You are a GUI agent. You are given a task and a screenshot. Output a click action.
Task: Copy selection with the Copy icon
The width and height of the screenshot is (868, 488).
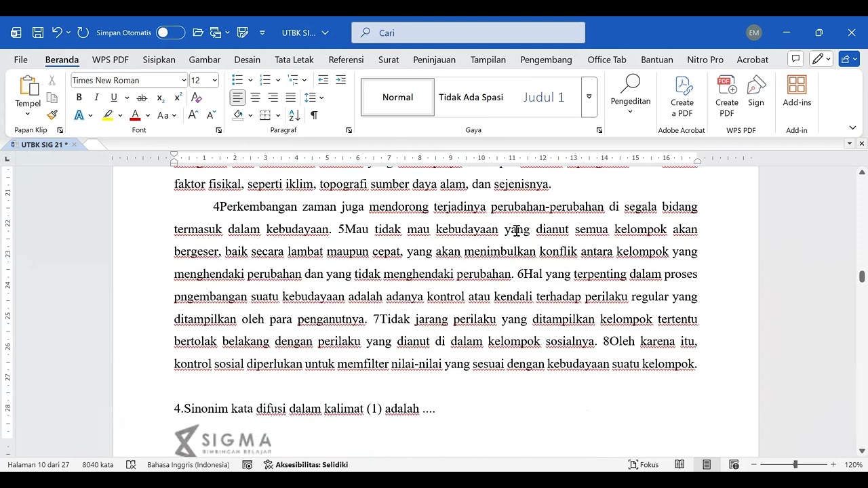[52, 98]
